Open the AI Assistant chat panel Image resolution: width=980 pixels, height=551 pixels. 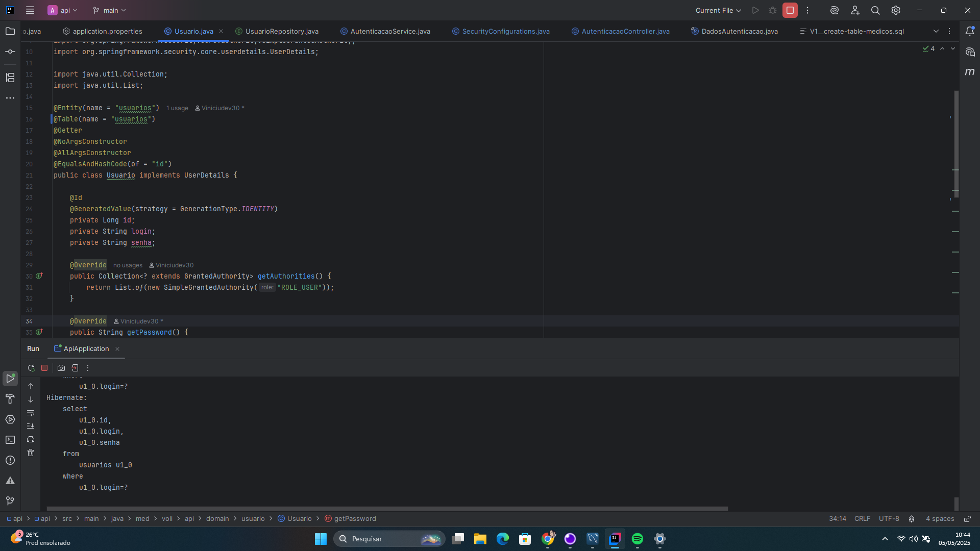(970, 52)
